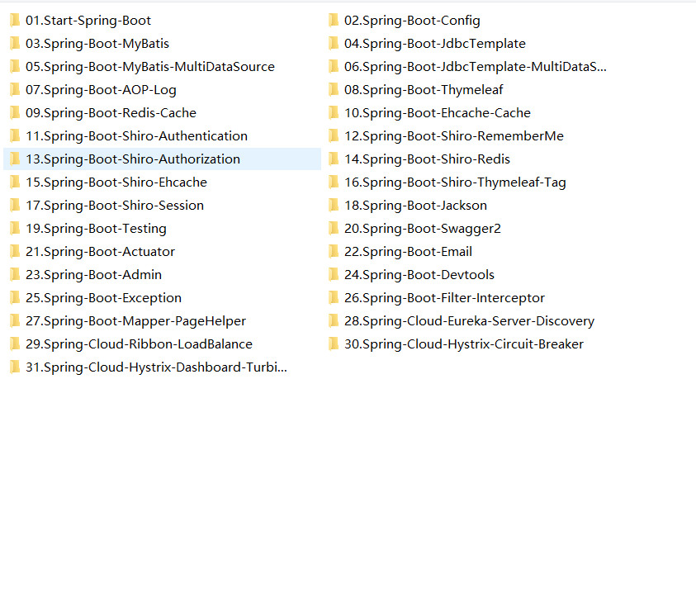Click the 05.Spring-Boot-MyBatis-MultiDataSource folder icon
The image size is (696, 616).
coord(15,67)
